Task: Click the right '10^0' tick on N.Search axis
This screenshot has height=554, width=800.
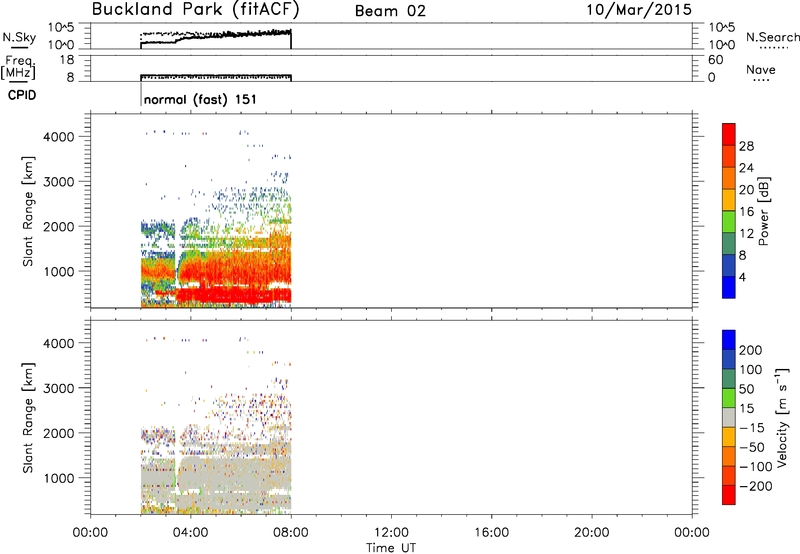Action: click(x=721, y=45)
